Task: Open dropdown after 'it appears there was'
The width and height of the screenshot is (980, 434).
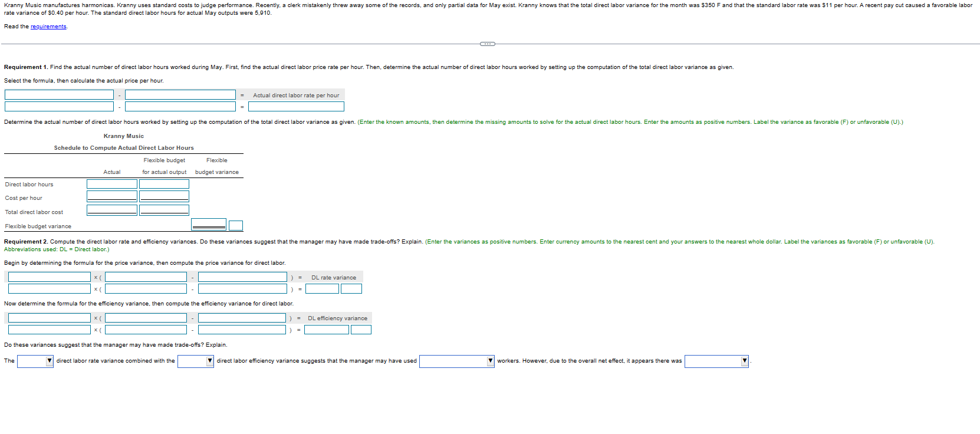Action: (x=716, y=361)
